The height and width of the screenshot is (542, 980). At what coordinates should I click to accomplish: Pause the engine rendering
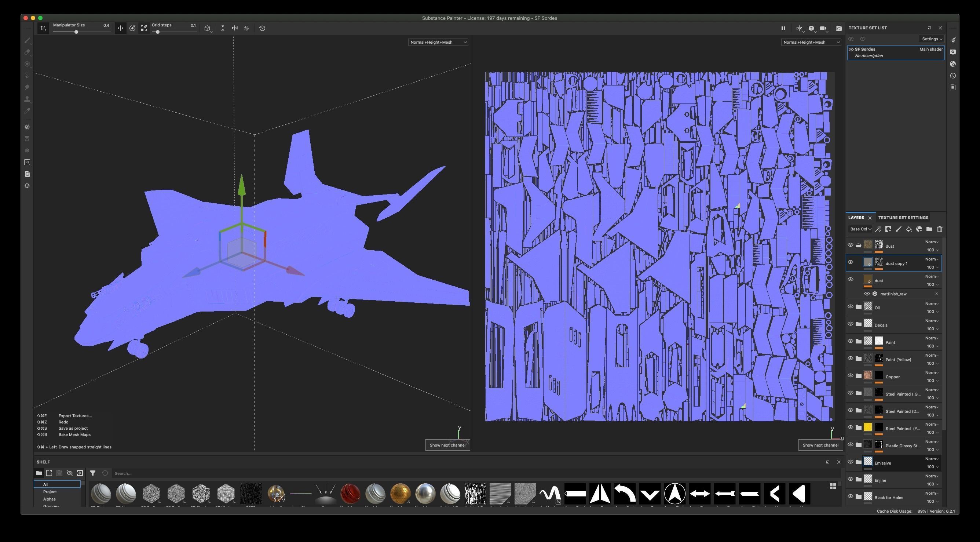pos(783,28)
